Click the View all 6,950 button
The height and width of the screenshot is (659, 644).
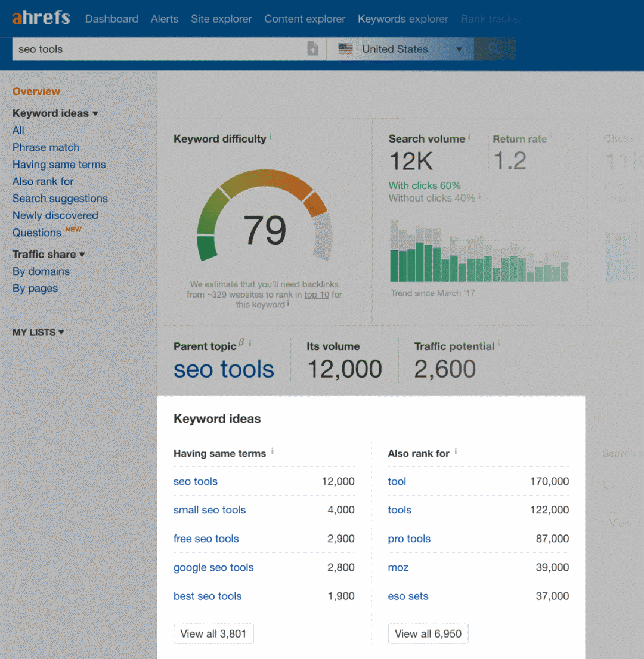coord(428,633)
